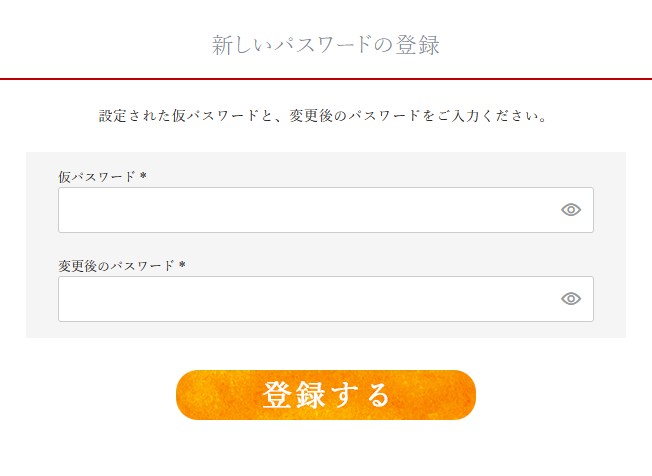This screenshot has width=652, height=476.
Task: Show the 仮パスワード field contents via eye icon
Action: pos(571,210)
